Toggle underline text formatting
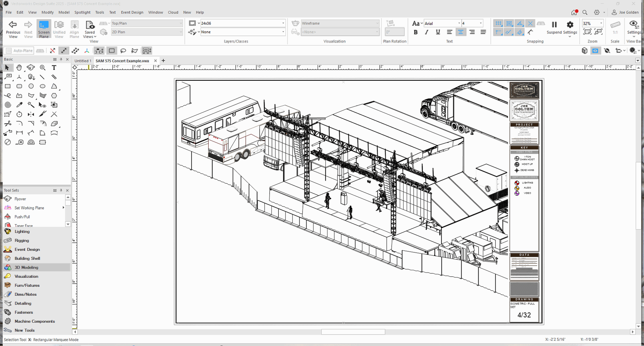The height and width of the screenshot is (346, 644). (x=438, y=32)
